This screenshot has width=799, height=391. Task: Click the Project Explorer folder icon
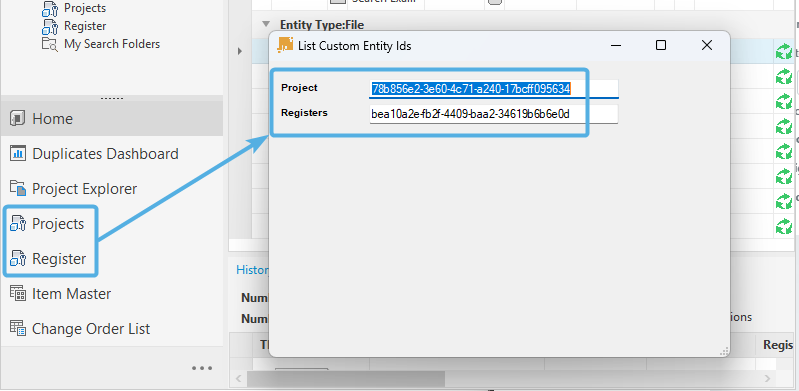(17, 188)
